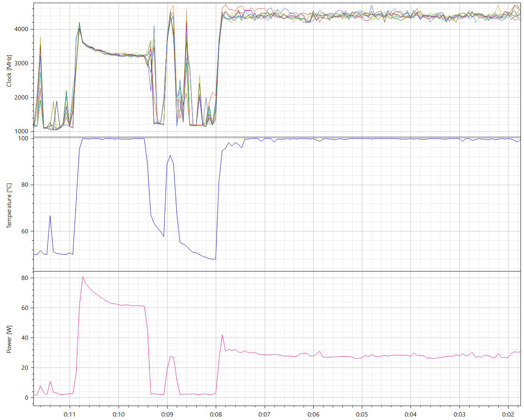Viewport: 524px width, 420px height.
Task: Click the 0 tick on power axis
Action: click(27, 397)
